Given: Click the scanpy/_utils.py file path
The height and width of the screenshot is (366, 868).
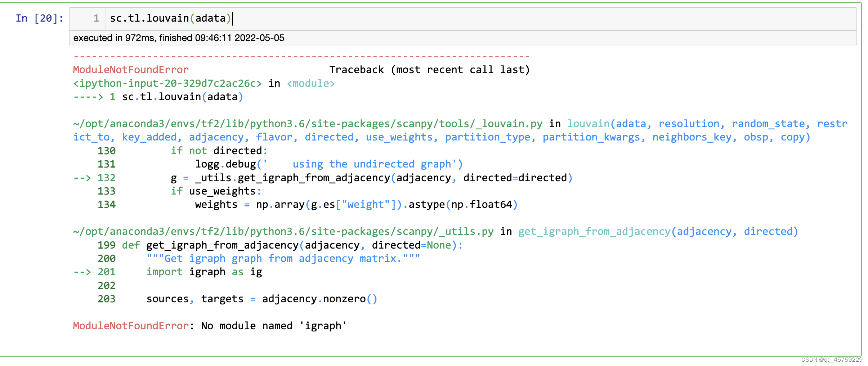Looking at the screenshot, I should coord(283,232).
